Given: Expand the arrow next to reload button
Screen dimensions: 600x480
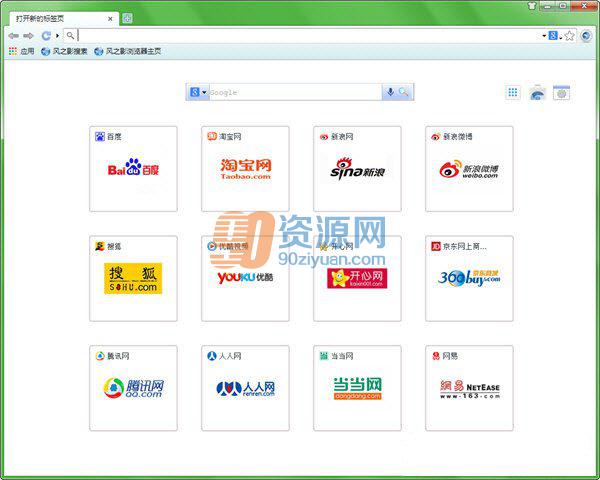Looking at the screenshot, I should coord(57,36).
